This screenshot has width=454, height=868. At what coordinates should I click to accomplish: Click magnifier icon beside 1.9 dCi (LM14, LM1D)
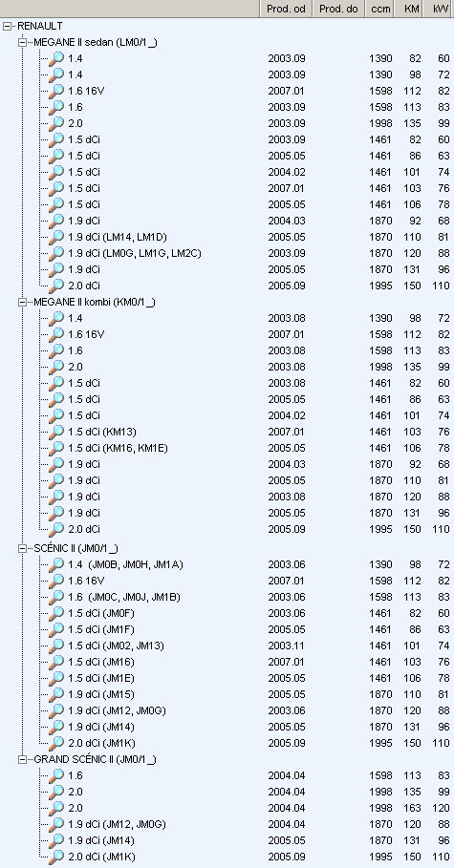[x=56, y=237]
